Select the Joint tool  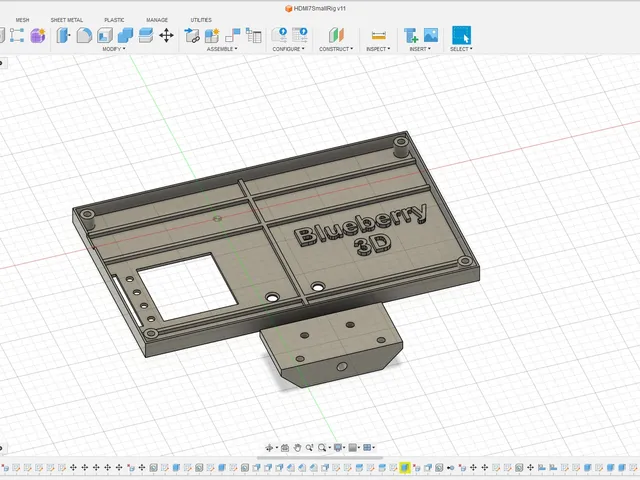pyautogui.click(x=233, y=36)
